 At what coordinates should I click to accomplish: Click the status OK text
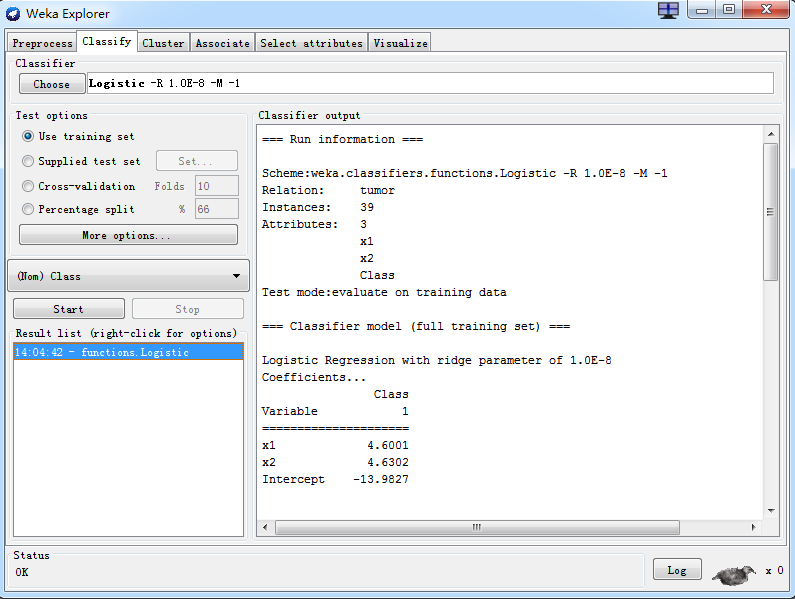tap(22, 572)
